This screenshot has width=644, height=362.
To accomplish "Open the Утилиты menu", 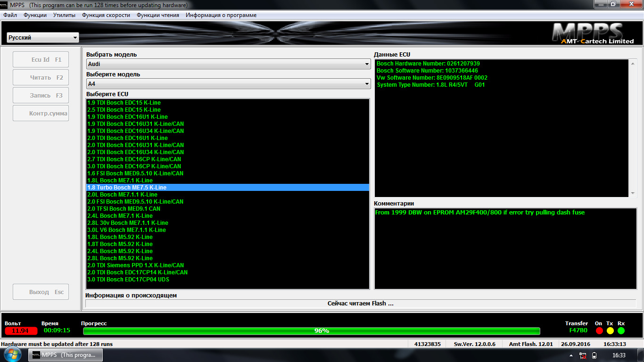I will [64, 15].
